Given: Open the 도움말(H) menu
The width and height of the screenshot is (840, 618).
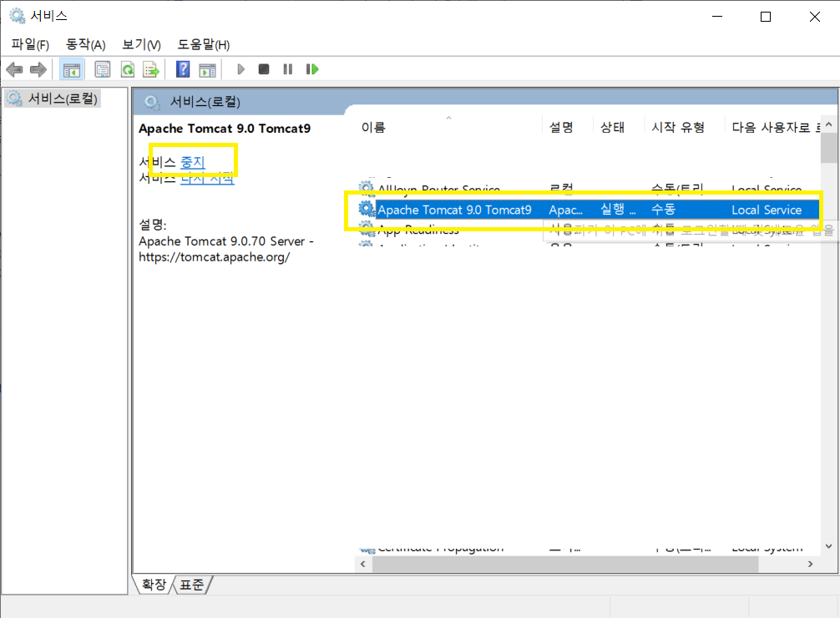Looking at the screenshot, I should pos(204,44).
